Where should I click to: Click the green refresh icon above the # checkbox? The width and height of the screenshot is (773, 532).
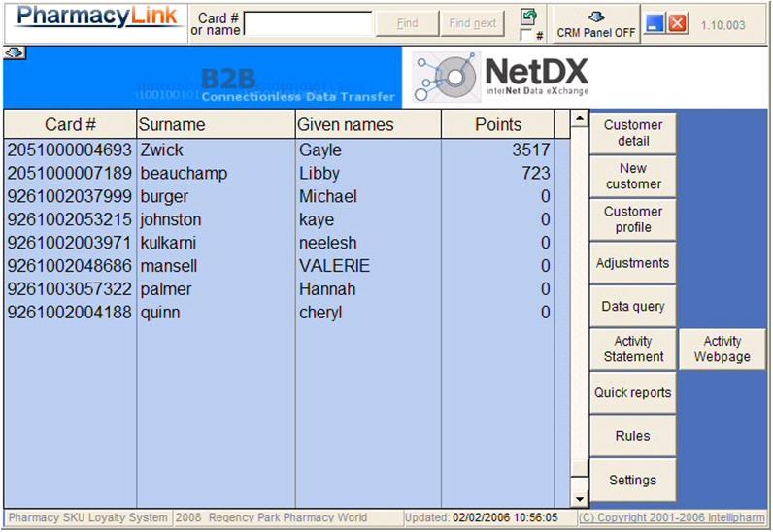528,17
